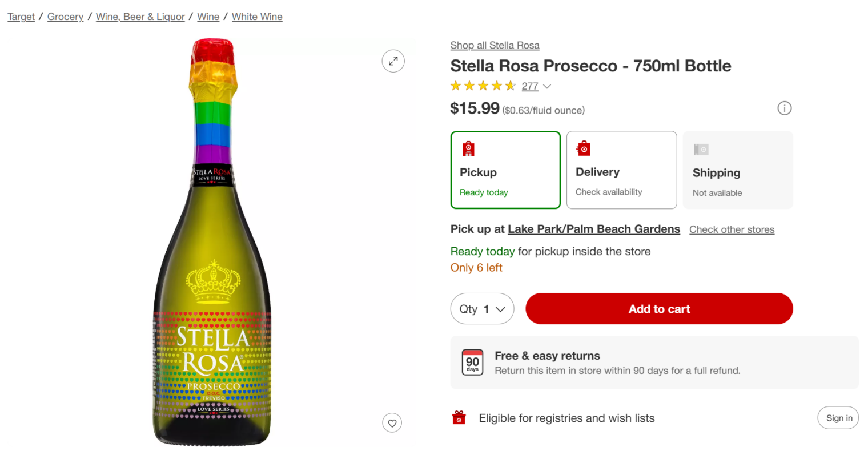This screenshot has height=451, width=868.
Task: Expand the 277 ratings chevron
Action: pyautogui.click(x=547, y=87)
